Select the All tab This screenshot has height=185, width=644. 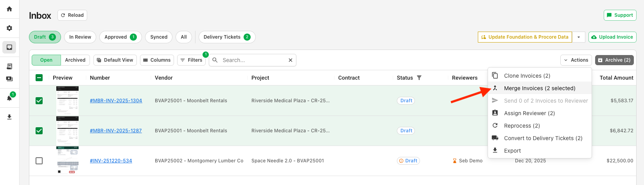coord(184,37)
